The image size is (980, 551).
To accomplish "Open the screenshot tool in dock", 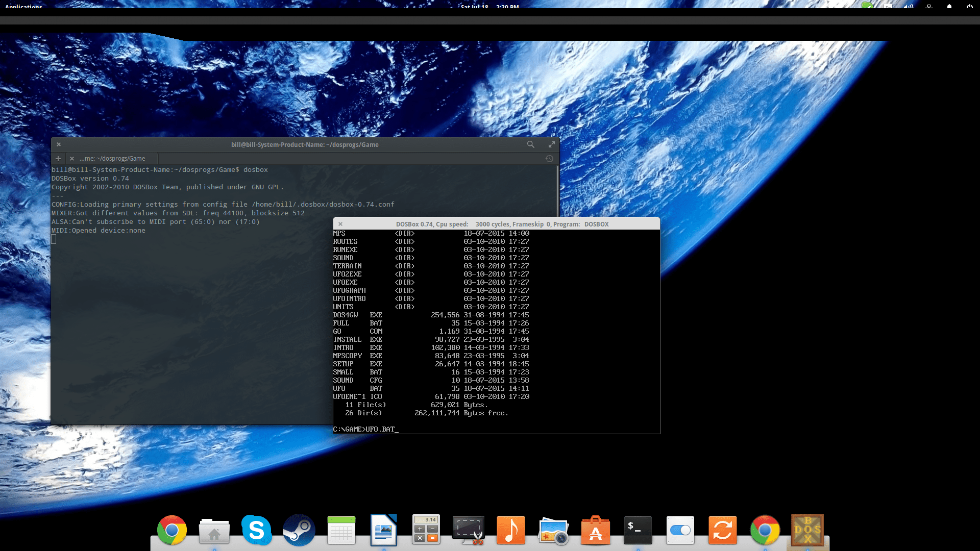I will 468,530.
